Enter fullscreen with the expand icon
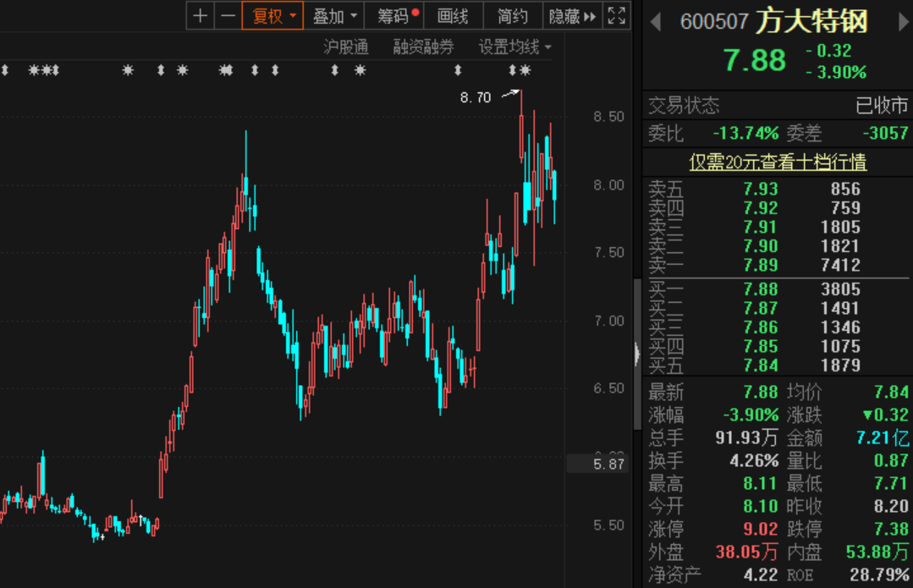The image size is (913, 588). coord(617,16)
